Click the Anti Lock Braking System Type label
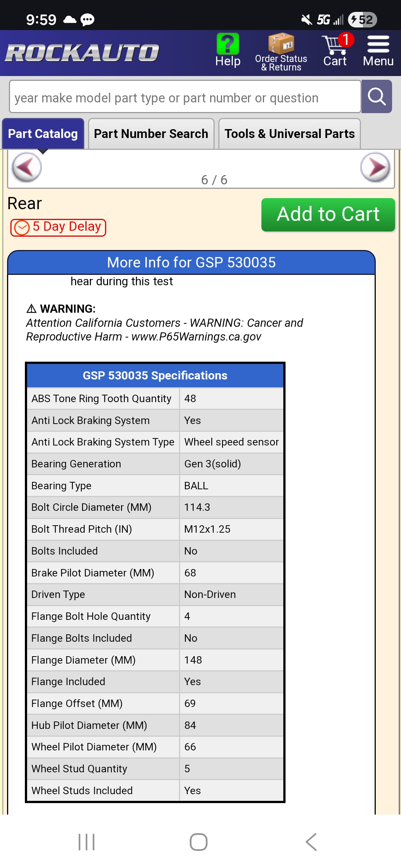The height and width of the screenshot is (868, 401). (103, 442)
